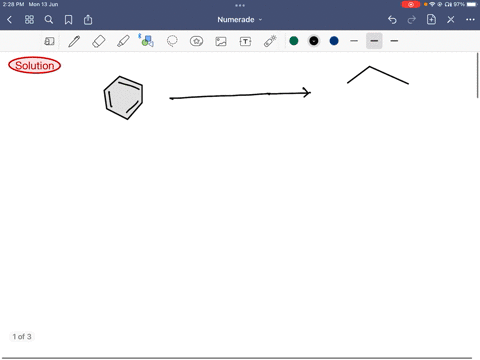Select the Pen tool
Screen dimensions: 480x360
pos(74,41)
